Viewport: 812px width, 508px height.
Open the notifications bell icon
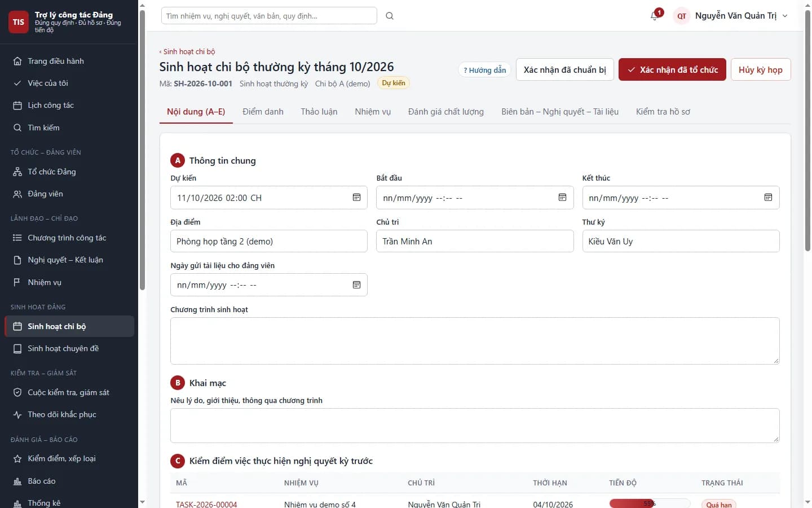coord(654,16)
